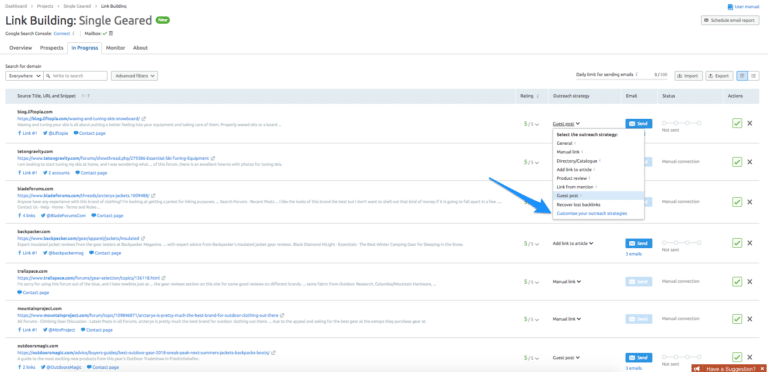Remove blog.liftopia.com with the X icon
The width and height of the screenshot is (768, 372).
pyautogui.click(x=749, y=123)
